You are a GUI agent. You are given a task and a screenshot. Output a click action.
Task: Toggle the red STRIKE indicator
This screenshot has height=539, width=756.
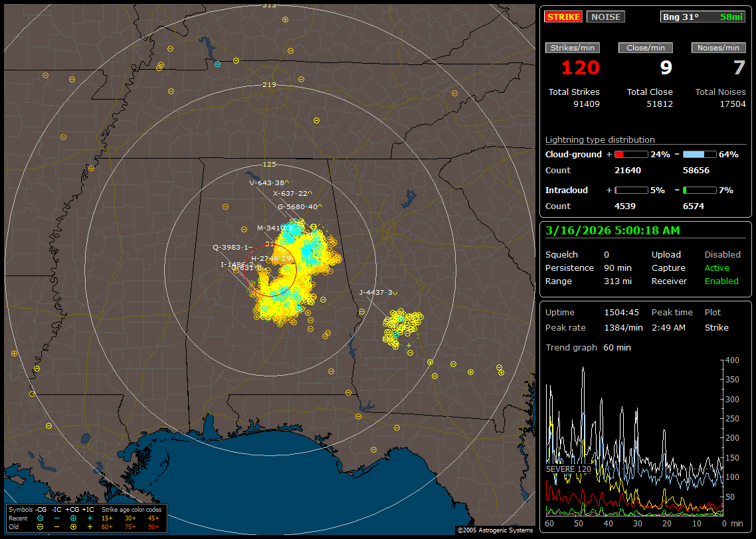pyautogui.click(x=563, y=17)
